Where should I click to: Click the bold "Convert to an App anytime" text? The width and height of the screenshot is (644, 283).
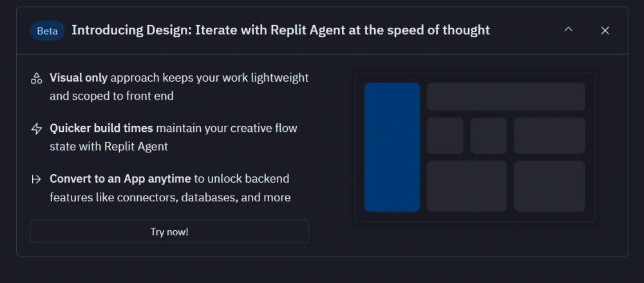point(120,178)
